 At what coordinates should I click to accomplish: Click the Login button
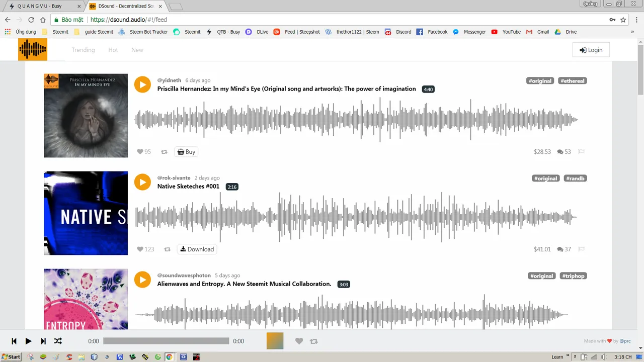[x=591, y=50]
